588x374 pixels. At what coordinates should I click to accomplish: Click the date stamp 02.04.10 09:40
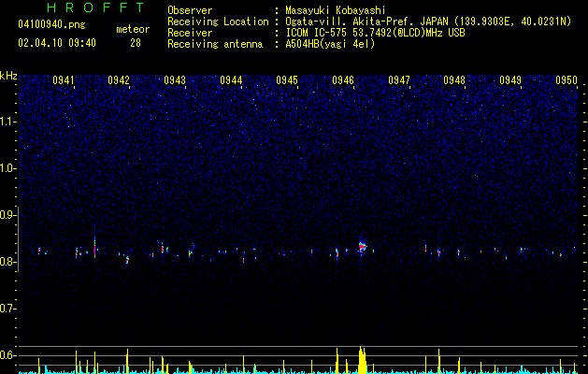tap(57, 43)
